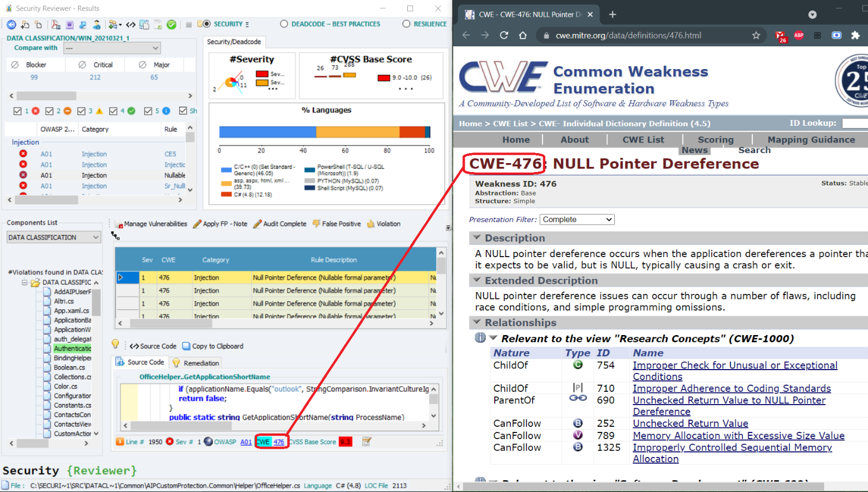Select the RESILIENCE radio button
The width and height of the screenshot is (868, 492).
pyautogui.click(x=406, y=24)
